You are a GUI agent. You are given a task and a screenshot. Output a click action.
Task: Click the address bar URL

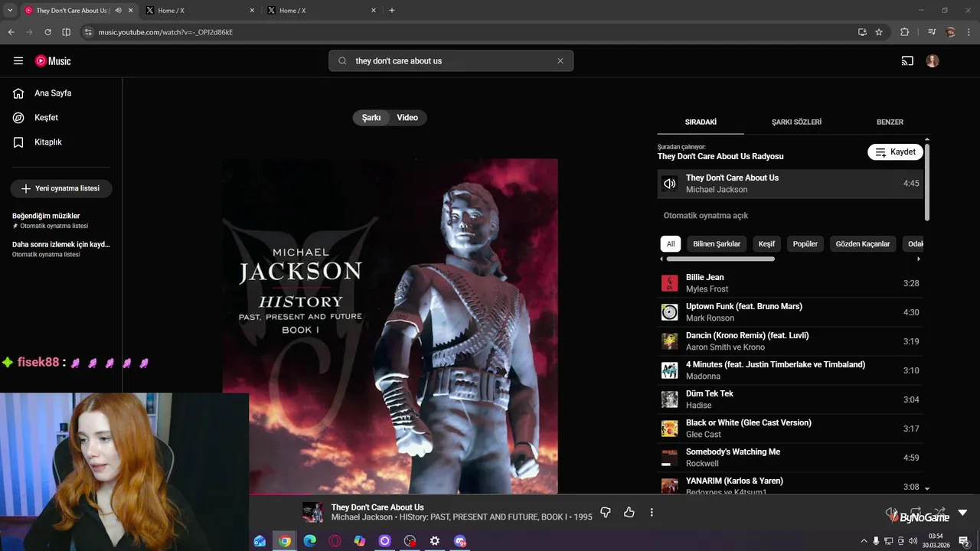[x=165, y=32]
